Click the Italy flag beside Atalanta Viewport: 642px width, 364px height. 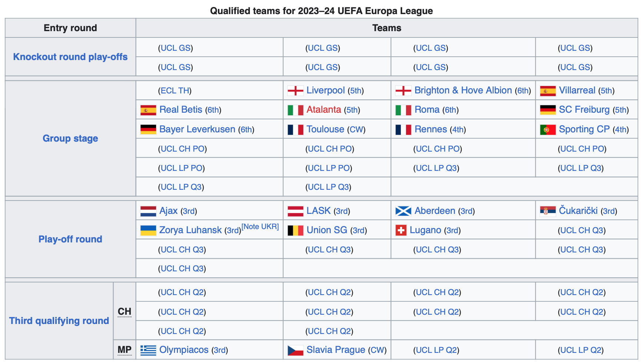(x=295, y=110)
